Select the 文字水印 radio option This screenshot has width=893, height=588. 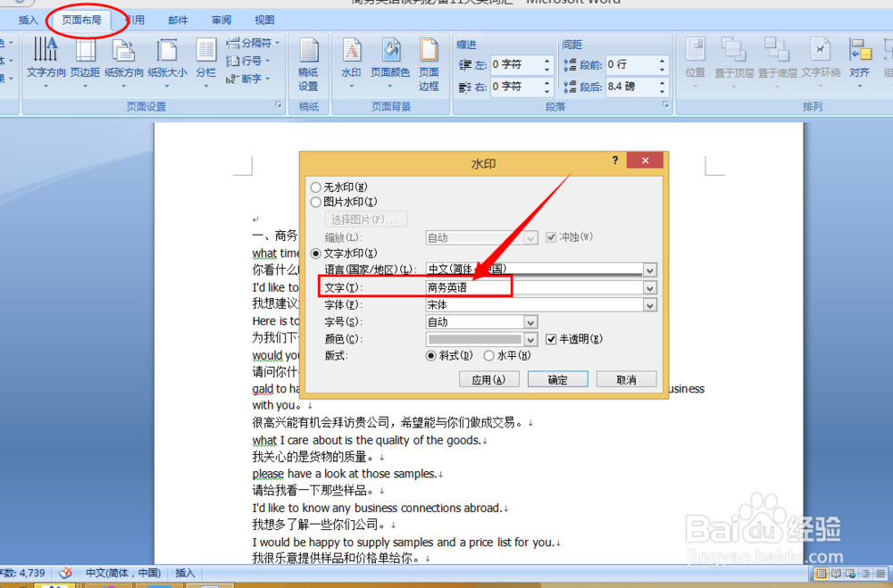click(x=315, y=253)
